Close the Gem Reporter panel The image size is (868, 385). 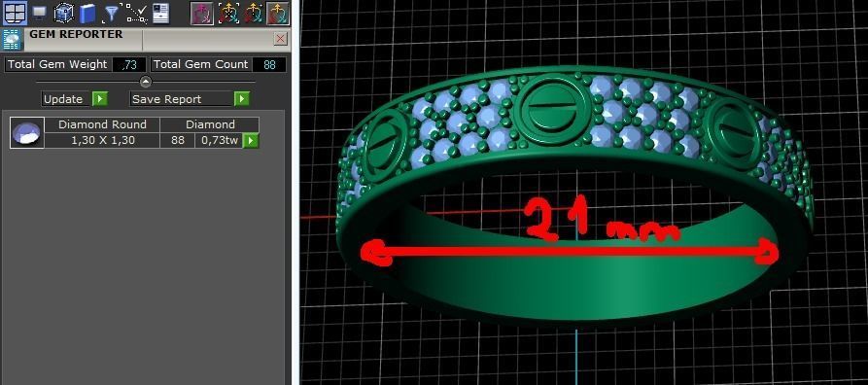click(281, 38)
